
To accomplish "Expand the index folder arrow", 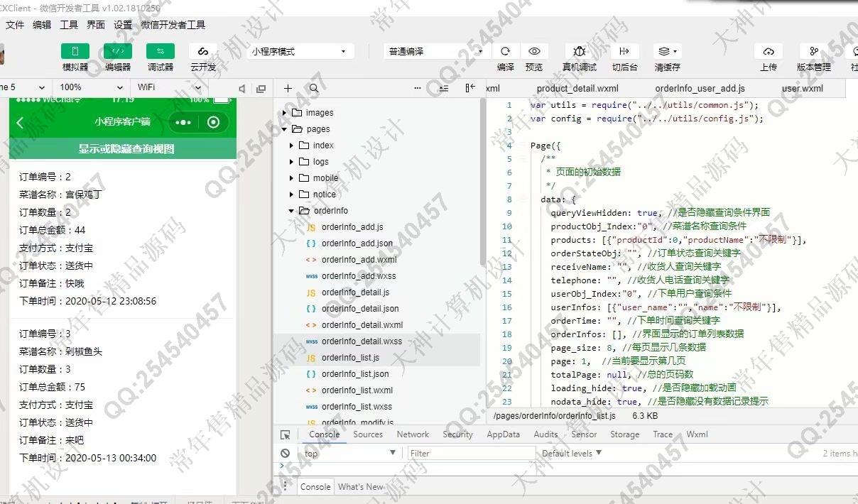I will coord(291,146).
